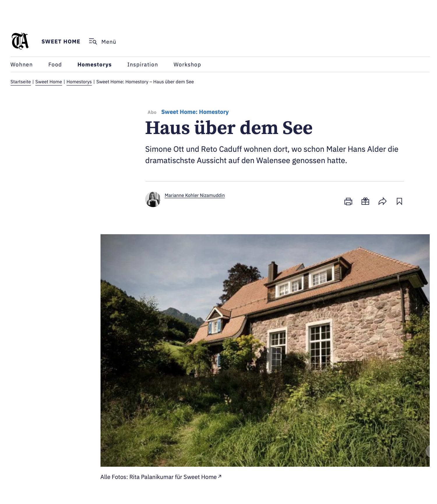
Task: Open the Menü text label
Action: point(109,42)
